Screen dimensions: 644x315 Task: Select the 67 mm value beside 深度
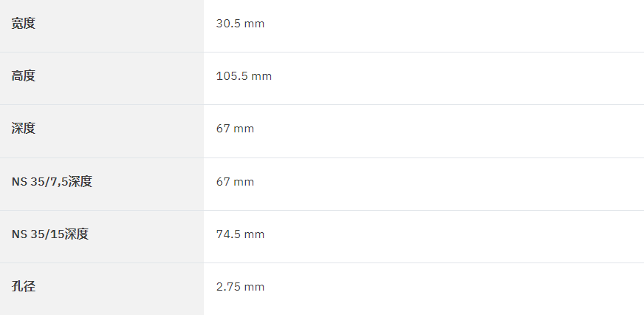pos(235,129)
